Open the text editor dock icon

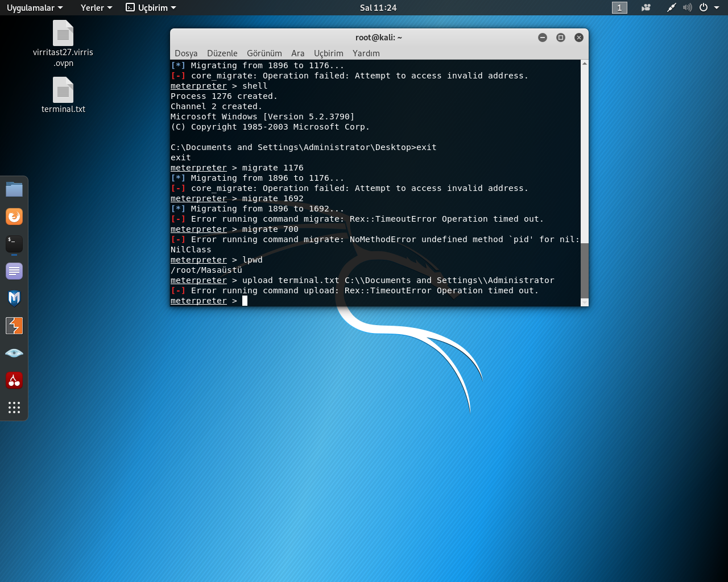[14, 271]
